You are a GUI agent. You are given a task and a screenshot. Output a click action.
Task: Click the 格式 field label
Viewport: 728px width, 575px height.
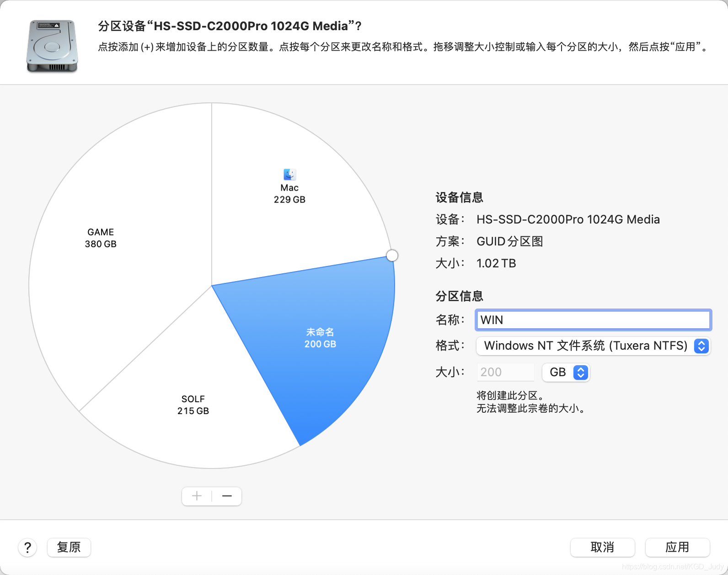click(450, 346)
